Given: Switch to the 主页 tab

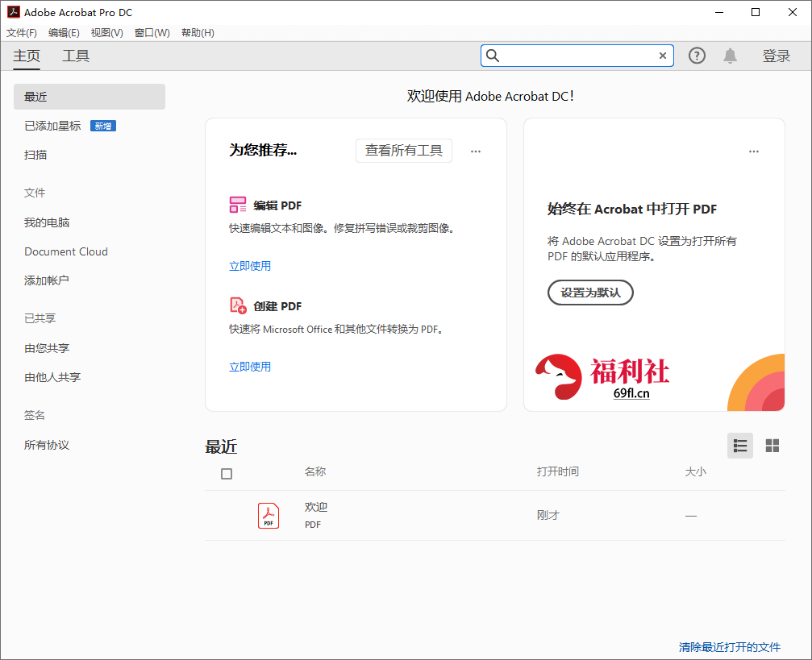Looking at the screenshot, I should click(x=27, y=56).
